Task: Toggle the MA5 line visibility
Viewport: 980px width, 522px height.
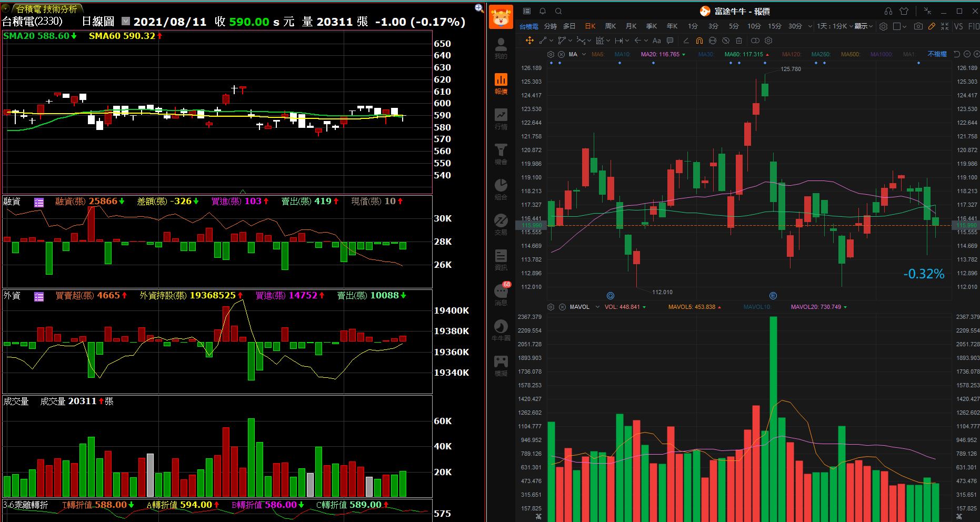Action: (x=598, y=54)
